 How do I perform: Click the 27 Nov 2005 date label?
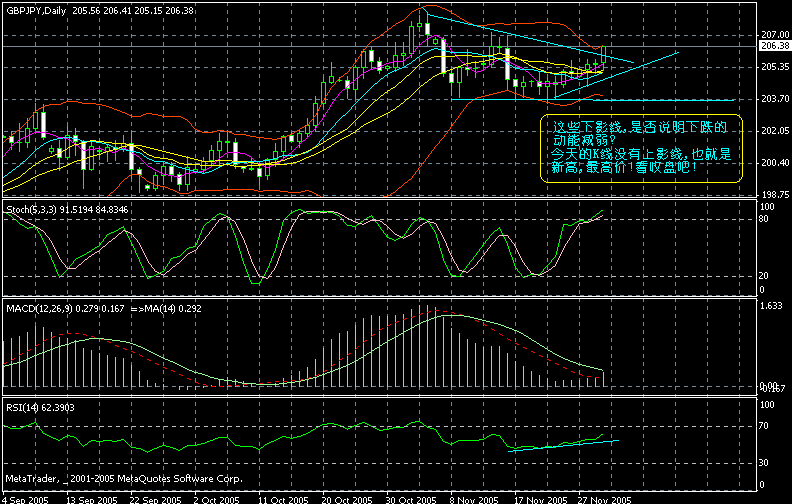pos(606,497)
